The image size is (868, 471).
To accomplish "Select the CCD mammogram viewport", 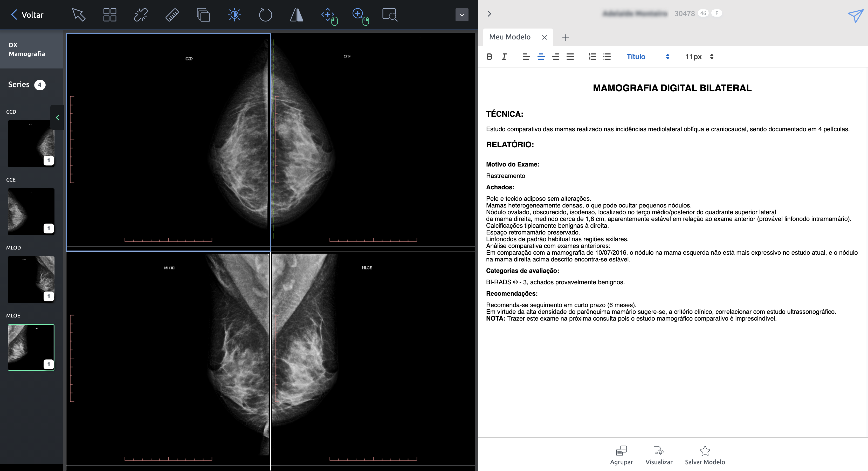I will pos(168,142).
